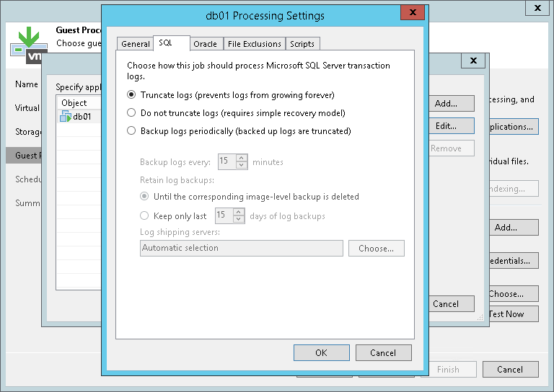The width and height of the screenshot is (554, 392).
Task: Click the Object column header
Action: (79, 102)
